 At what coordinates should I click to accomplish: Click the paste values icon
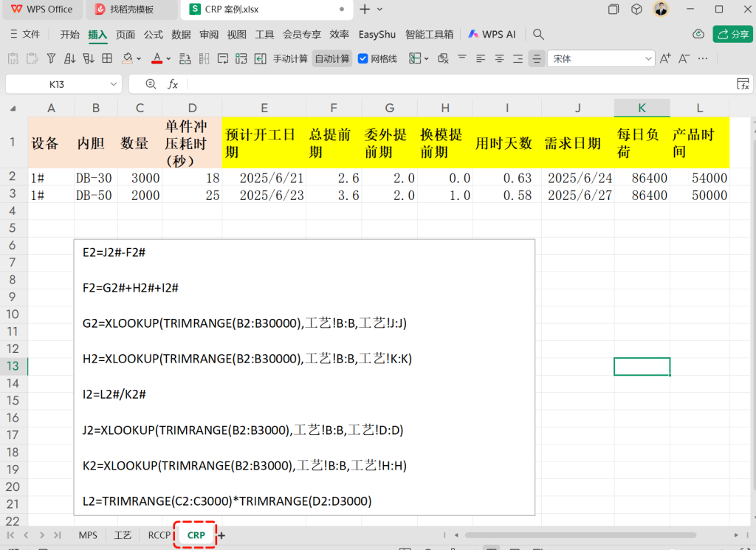pos(13,59)
